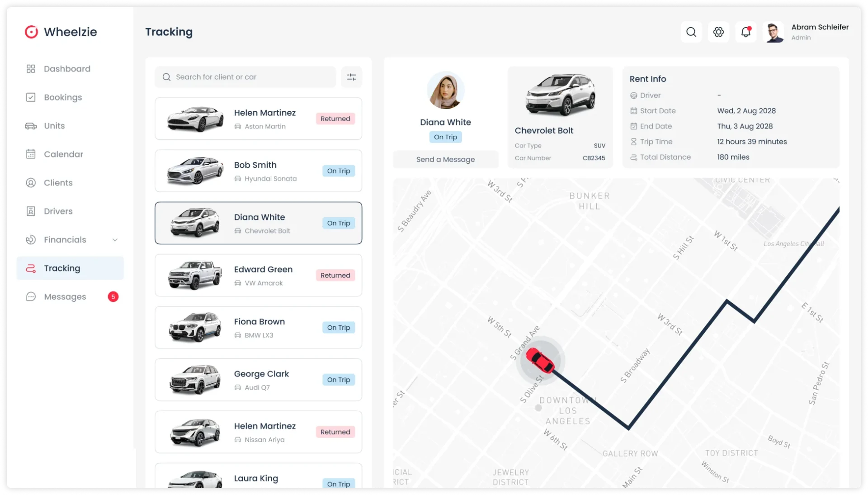Screen dimensions: 868x495
Task: Navigate to Units section
Action: tap(54, 126)
